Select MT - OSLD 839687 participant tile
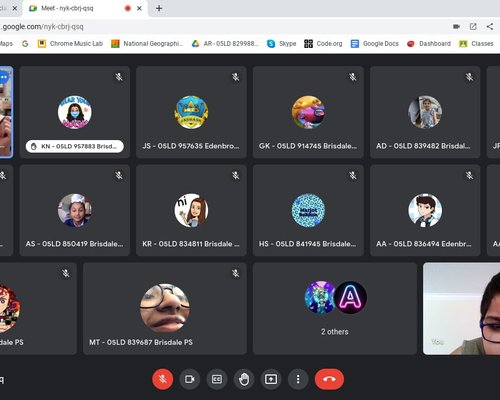500x400 pixels. (165, 308)
